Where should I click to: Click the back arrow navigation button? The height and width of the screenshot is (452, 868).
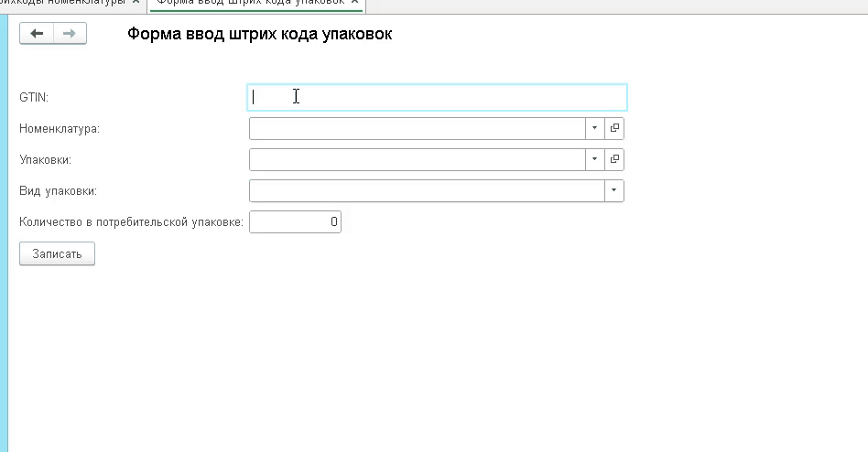point(37,34)
